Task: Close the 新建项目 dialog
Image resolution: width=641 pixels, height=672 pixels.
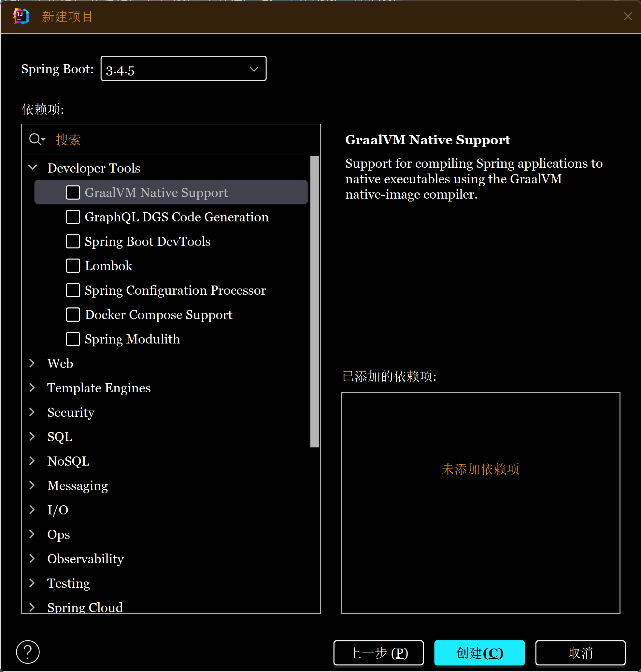Action: (628, 16)
